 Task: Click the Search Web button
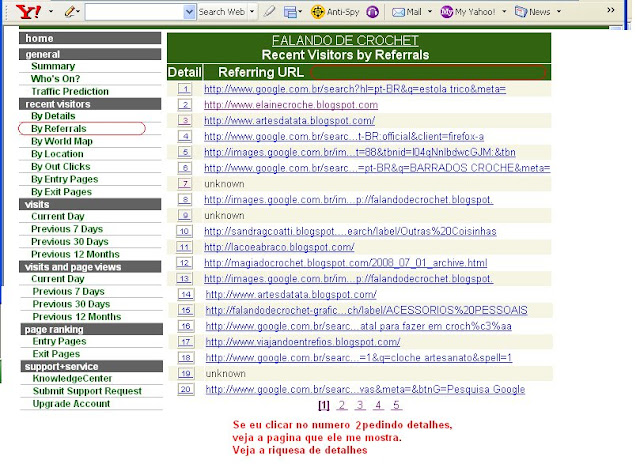click(x=222, y=12)
